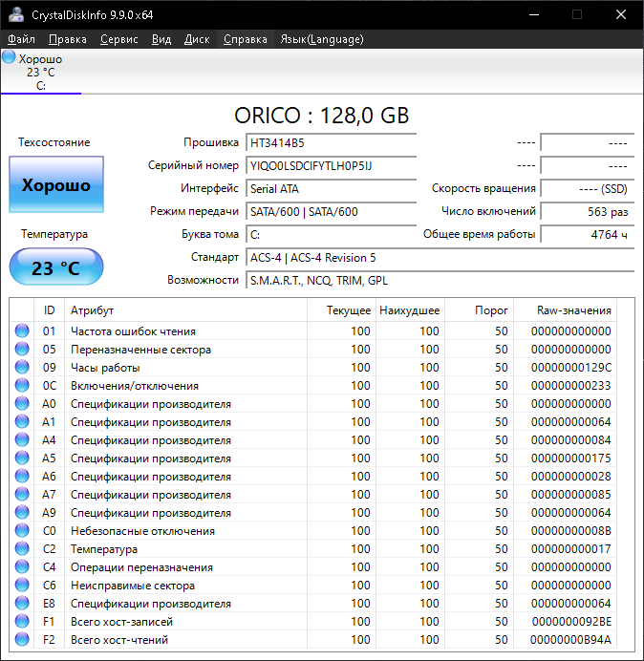Open the Справка menu
644x661 pixels.
pos(245,39)
